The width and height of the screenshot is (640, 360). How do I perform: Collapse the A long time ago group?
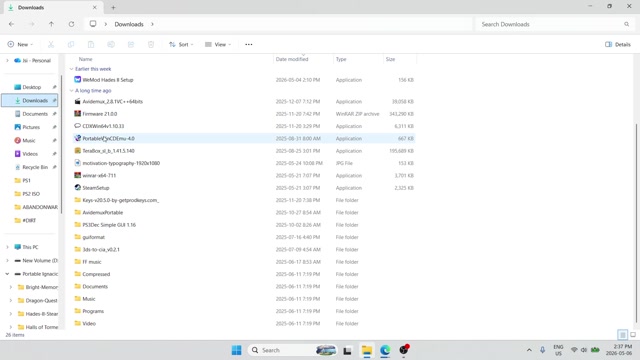pyautogui.click(x=71, y=91)
